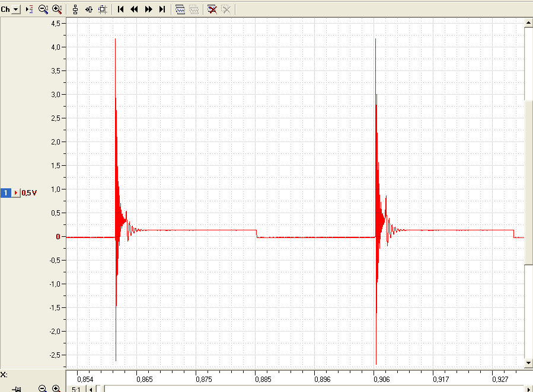The image size is (533, 392).
Task: Zoom in horizontally in the X panel
Action: (56, 388)
